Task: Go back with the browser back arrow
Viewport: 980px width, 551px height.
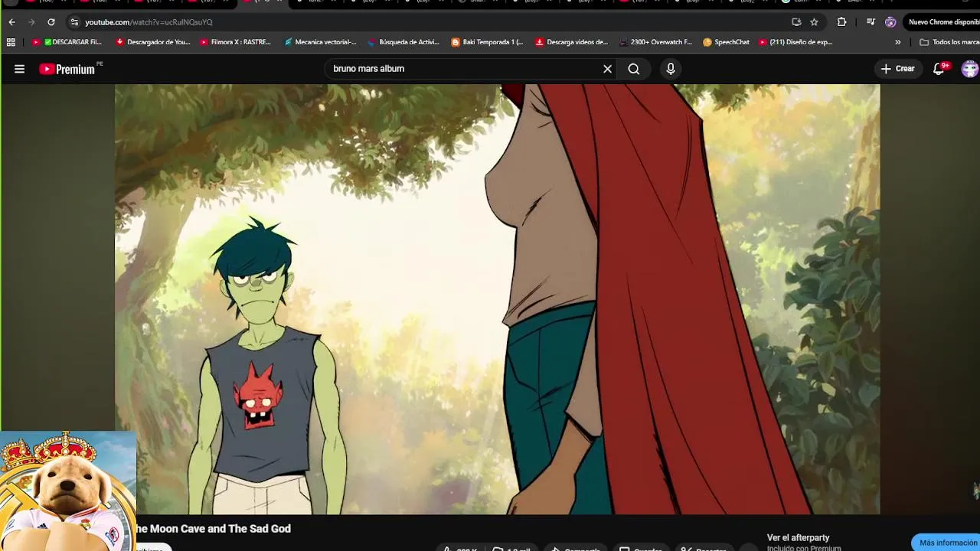Action: pos(11,22)
